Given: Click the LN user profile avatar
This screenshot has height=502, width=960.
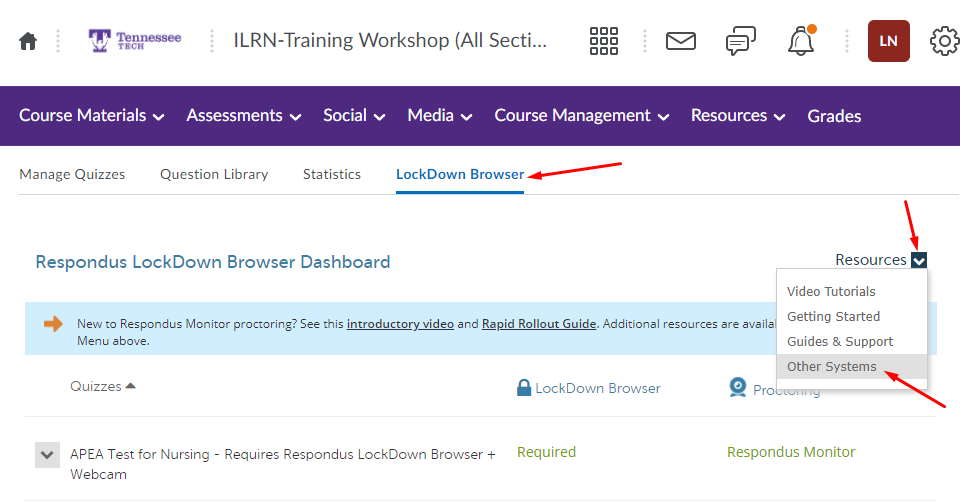Looking at the screenshot, I should coord(888,41).
